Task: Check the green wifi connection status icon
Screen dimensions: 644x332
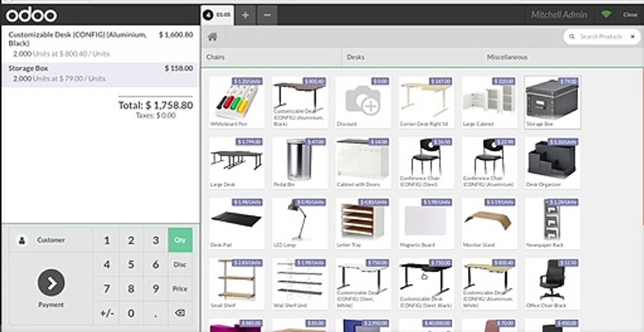Action: (606, 14)
